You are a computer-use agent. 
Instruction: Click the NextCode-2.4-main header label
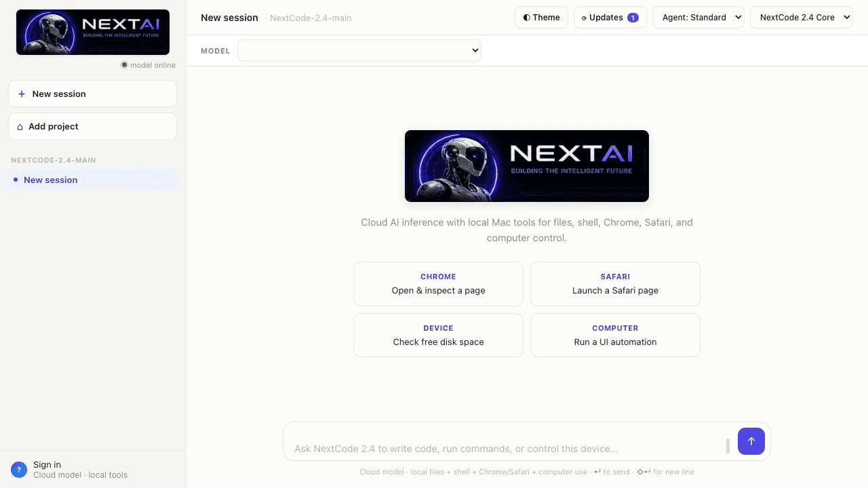(x=311, y=18)
